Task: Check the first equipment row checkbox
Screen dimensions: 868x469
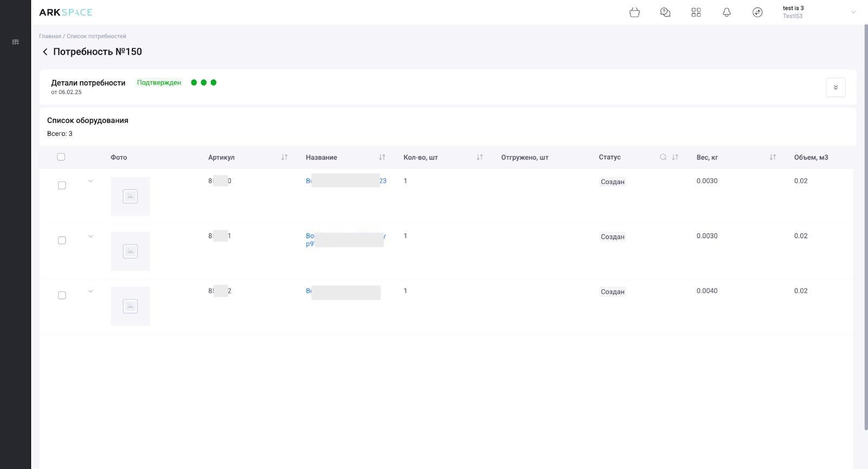Action: 62,186
